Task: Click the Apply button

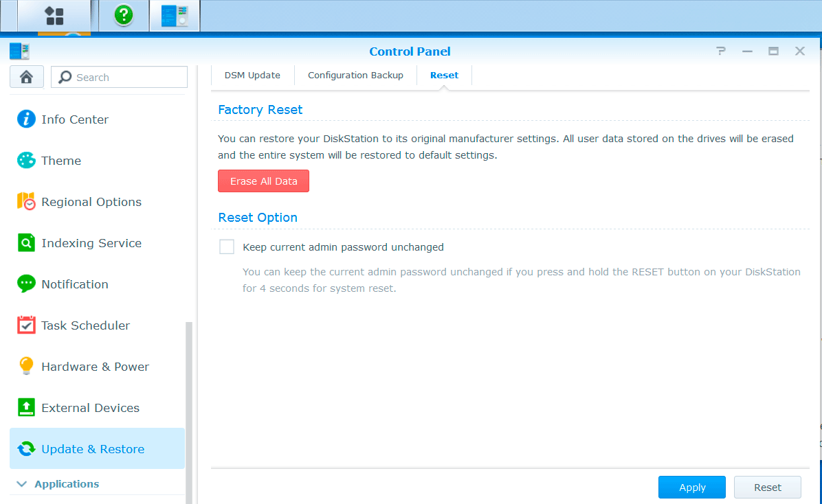Action: (691, 488)
